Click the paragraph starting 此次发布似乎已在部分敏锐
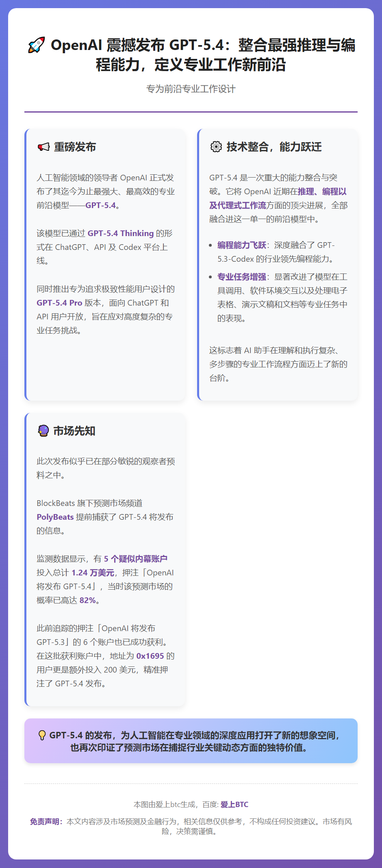The image size is (382, 868). [x=106, y=468]
